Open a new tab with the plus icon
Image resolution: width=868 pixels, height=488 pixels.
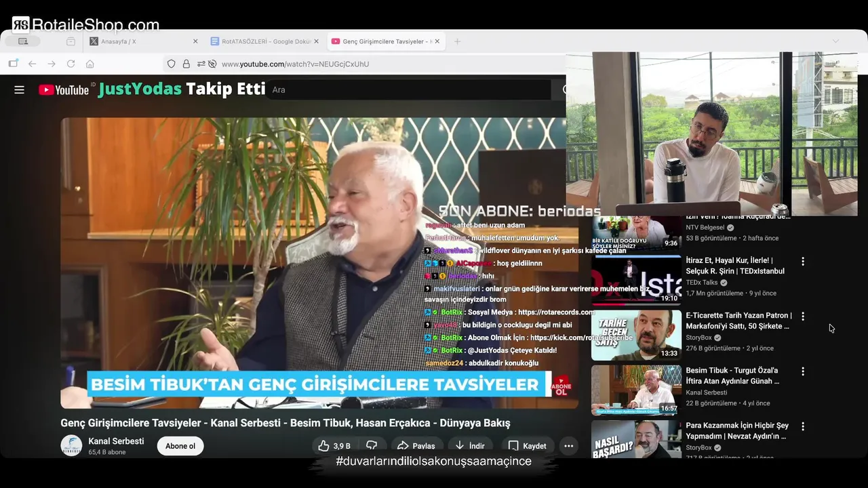tap(457, 41)
